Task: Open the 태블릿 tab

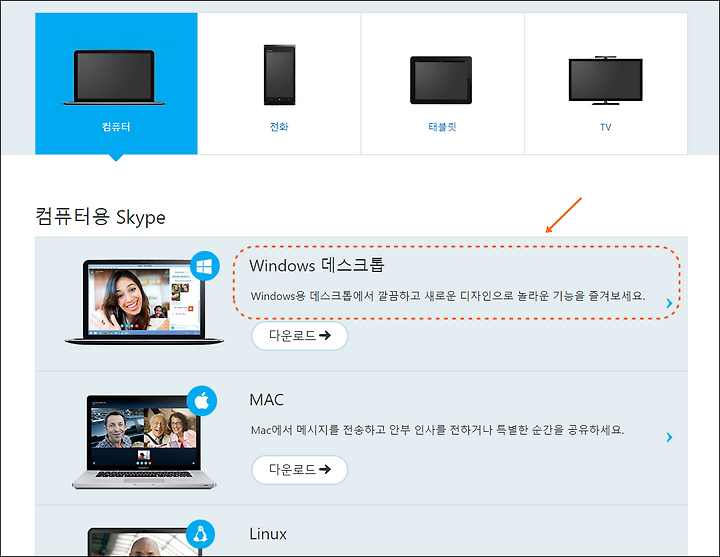Action: (x=443, y=84)
